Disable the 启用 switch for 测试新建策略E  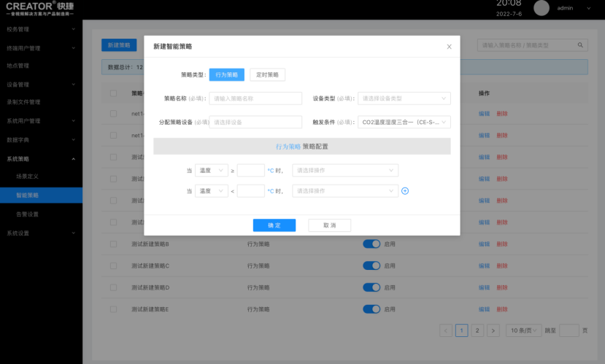pyautogui.click(x=371, y=309)
